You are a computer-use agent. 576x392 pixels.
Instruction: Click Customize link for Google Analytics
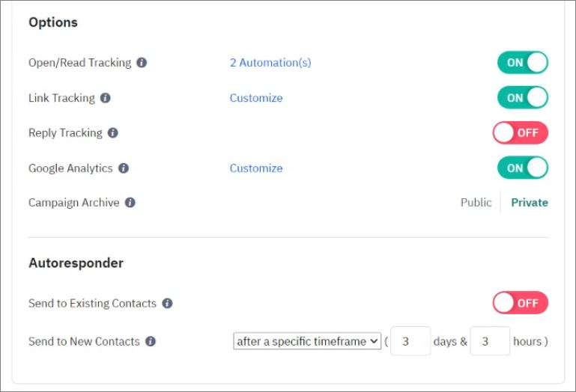click(x=256, y=168)
